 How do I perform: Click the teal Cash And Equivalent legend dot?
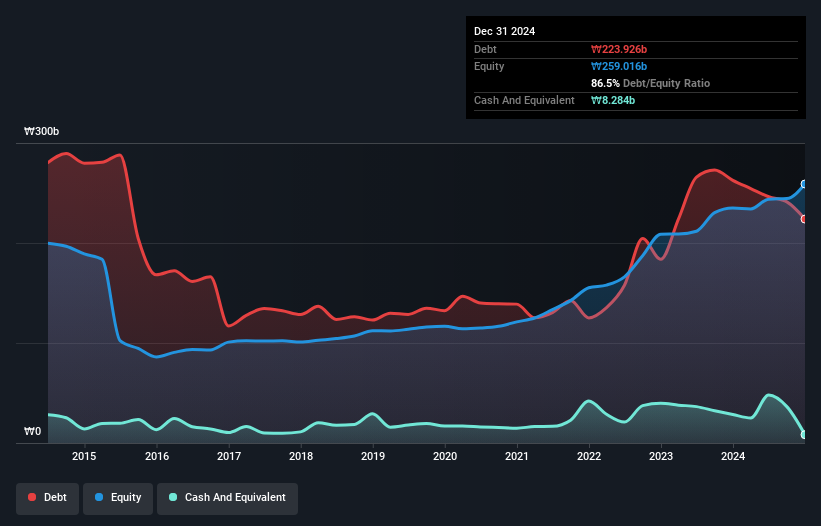(x=173, y=497)
